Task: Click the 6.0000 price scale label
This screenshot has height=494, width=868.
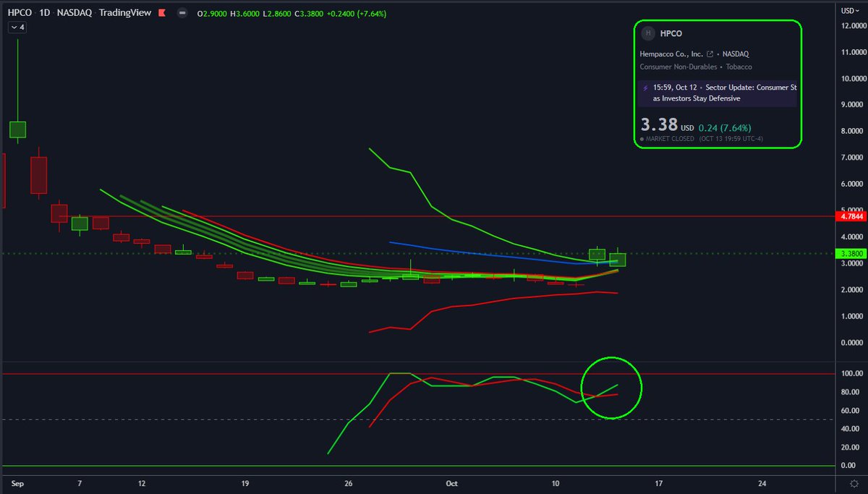Action: pos(853,184)
